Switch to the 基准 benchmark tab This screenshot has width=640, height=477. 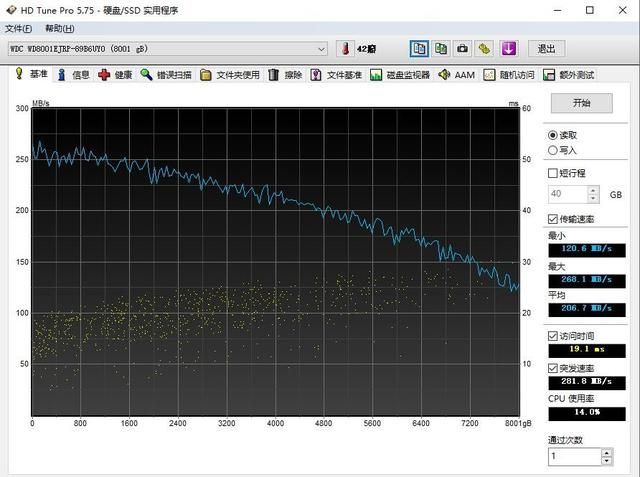point(32,74)
